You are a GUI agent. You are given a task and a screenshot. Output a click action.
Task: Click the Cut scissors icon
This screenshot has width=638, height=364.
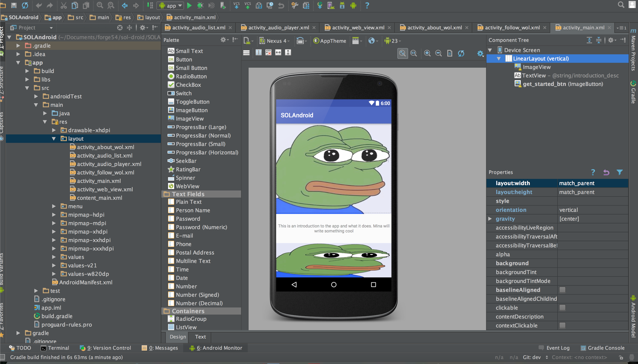click(63, 5)
